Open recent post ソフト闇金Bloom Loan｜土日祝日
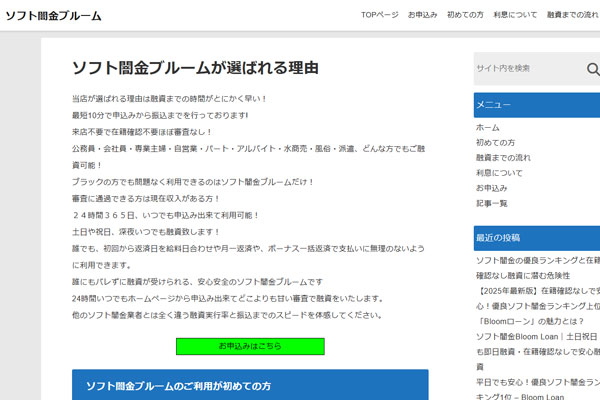600x400 pixels. point(538,352)
